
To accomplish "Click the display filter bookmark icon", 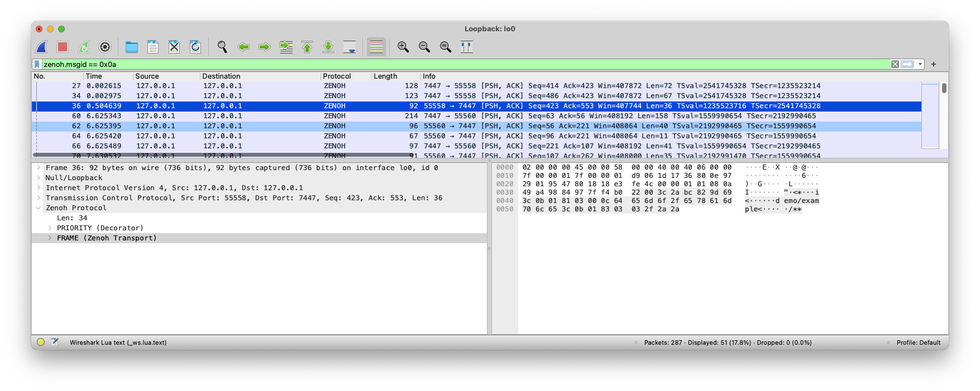I will point(37,64).
